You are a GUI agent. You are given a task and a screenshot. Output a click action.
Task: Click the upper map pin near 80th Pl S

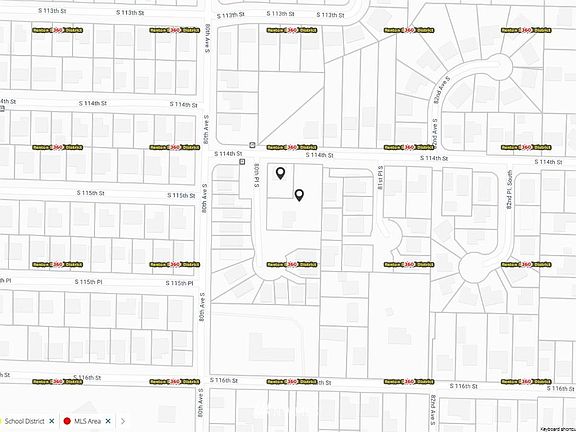(x=280, y=173)
